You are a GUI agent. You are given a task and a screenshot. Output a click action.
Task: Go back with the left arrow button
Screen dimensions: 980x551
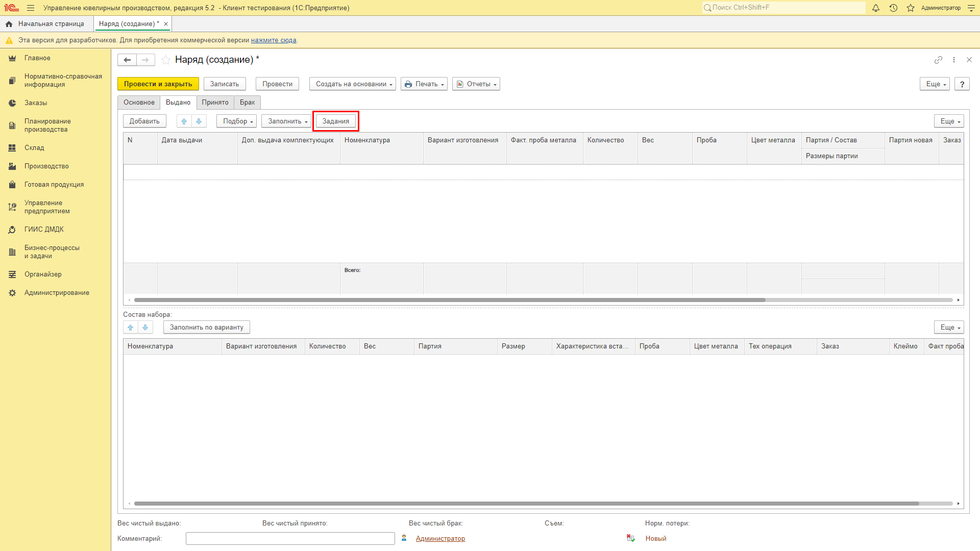127,60
